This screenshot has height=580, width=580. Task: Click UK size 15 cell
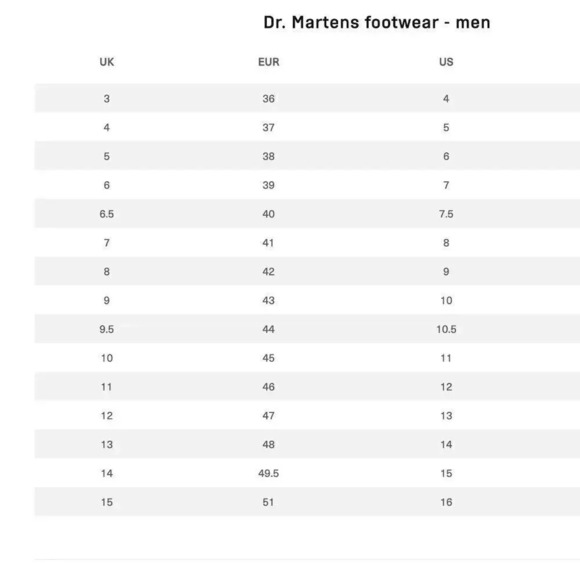coord(107,503)
